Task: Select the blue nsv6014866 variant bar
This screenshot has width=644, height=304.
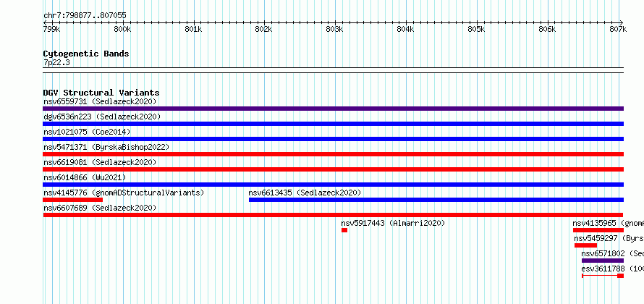Action: pyautogui.click(x=333, y=185)
